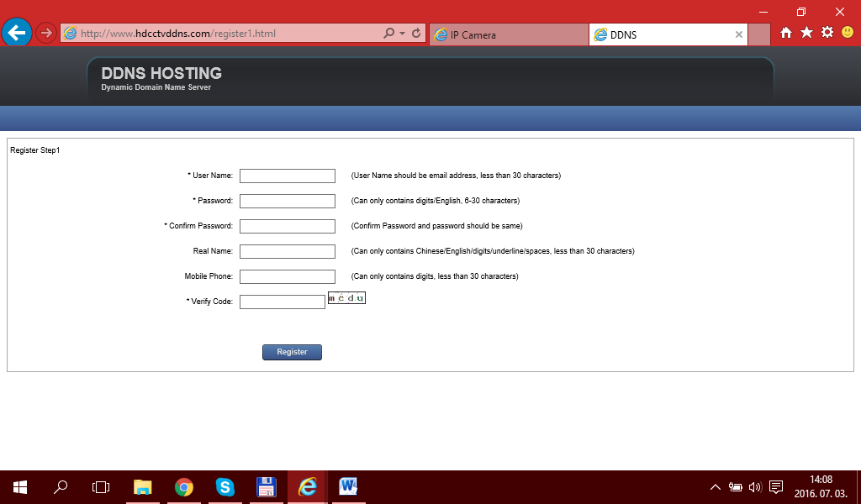Screen dimensions: 861x504
Task: Restore down the browser window
Action: (x=801, y=12)
